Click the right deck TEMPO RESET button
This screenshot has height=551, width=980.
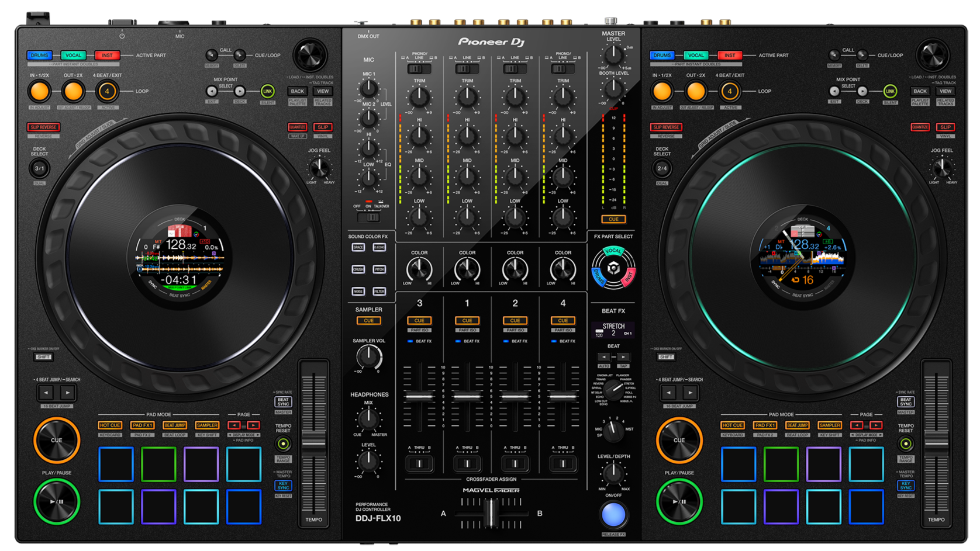coord(906,443)
